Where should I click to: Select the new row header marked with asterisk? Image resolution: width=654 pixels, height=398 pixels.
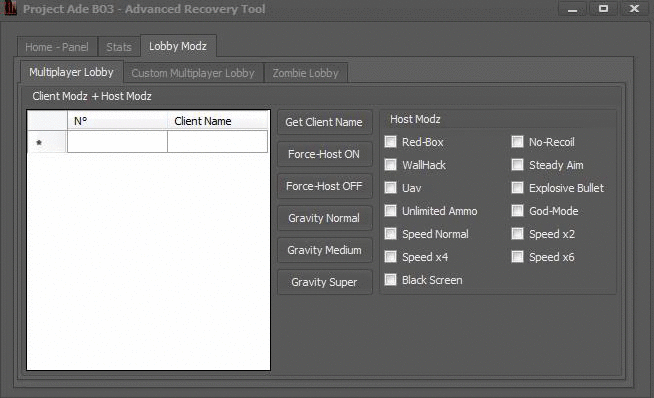pos(47,142)
